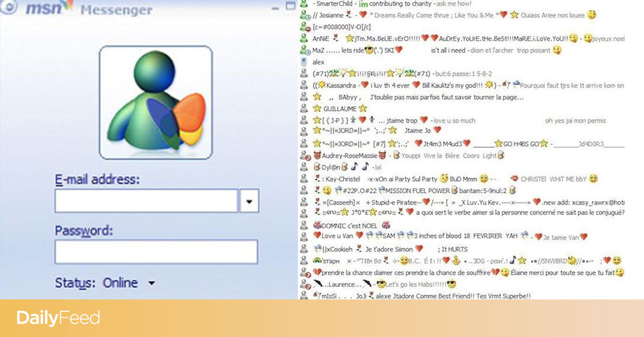Click the 'but:6 passe:1 5-8-2' message

click(464, 74)
